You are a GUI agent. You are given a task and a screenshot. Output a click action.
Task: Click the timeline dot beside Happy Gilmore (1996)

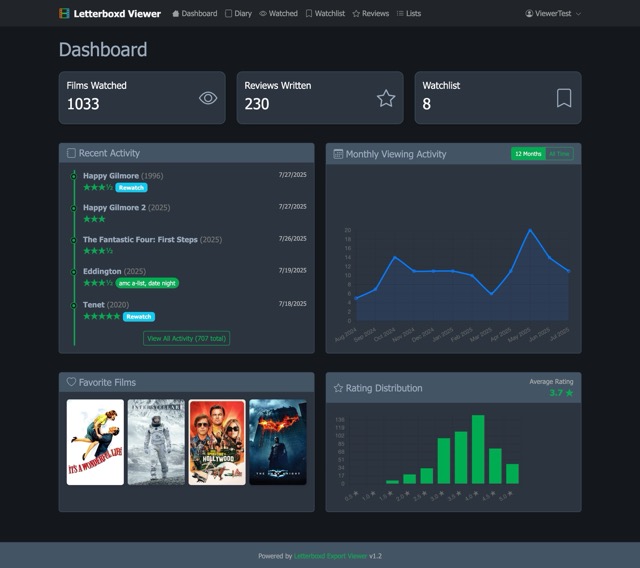74,176
